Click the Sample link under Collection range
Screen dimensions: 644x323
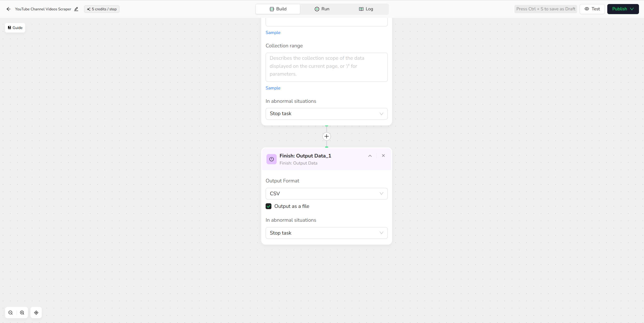(273, 88)
